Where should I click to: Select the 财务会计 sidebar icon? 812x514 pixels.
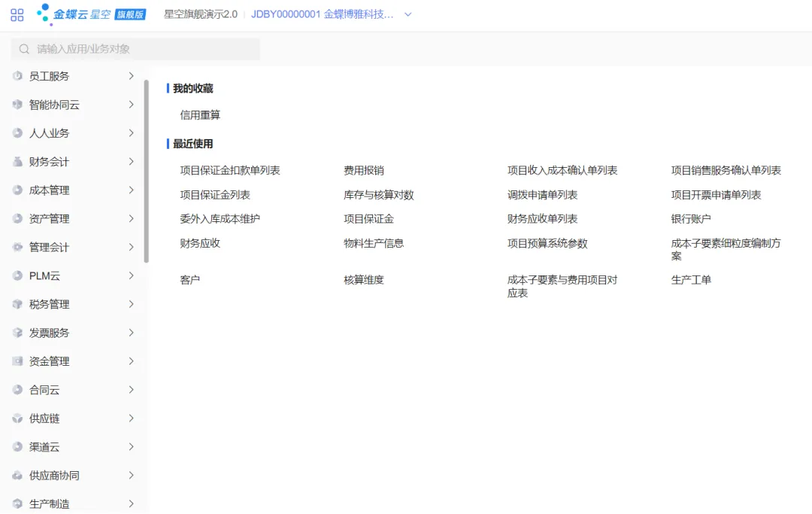17,162
